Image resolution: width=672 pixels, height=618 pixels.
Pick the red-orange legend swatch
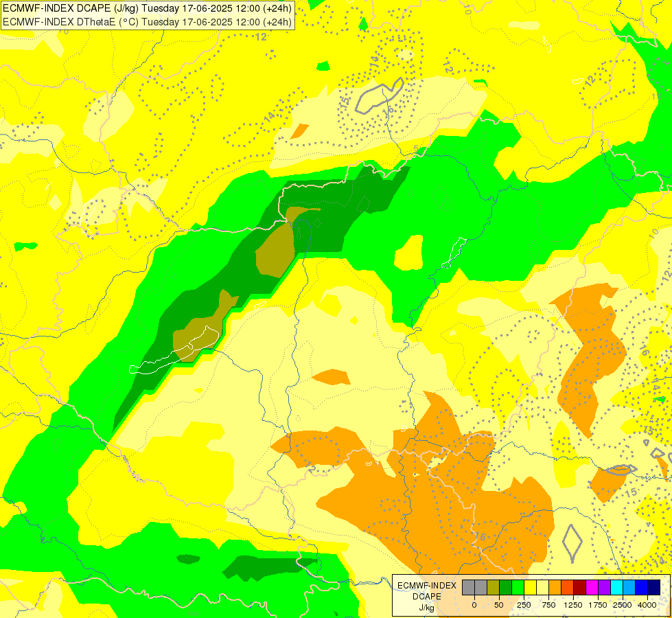[568, 588]
